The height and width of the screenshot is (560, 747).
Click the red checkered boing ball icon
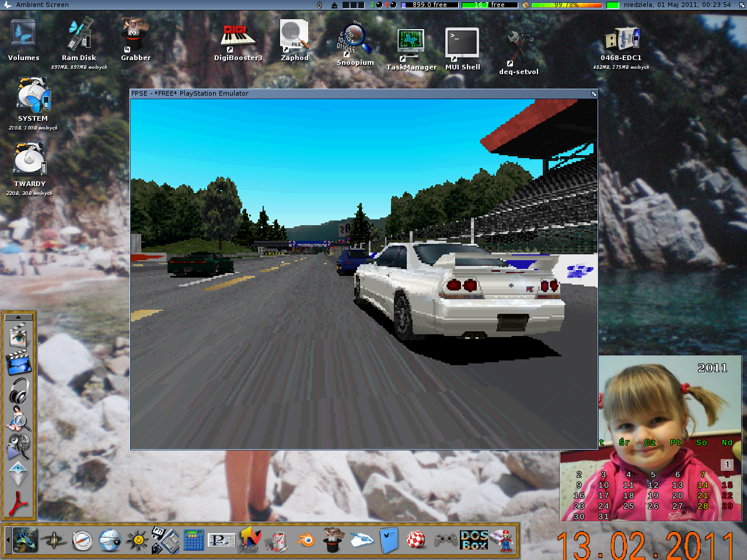click(416, 541)
